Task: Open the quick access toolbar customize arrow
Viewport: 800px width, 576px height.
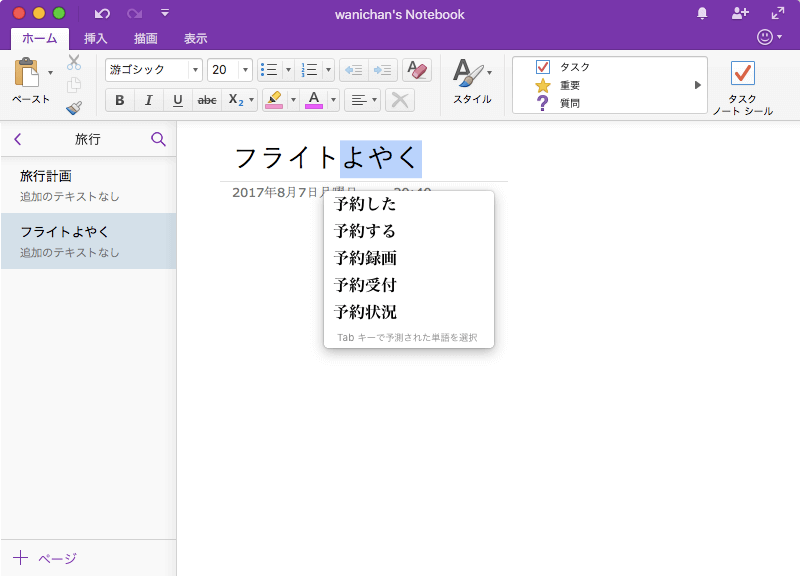Action: point(165,13)
